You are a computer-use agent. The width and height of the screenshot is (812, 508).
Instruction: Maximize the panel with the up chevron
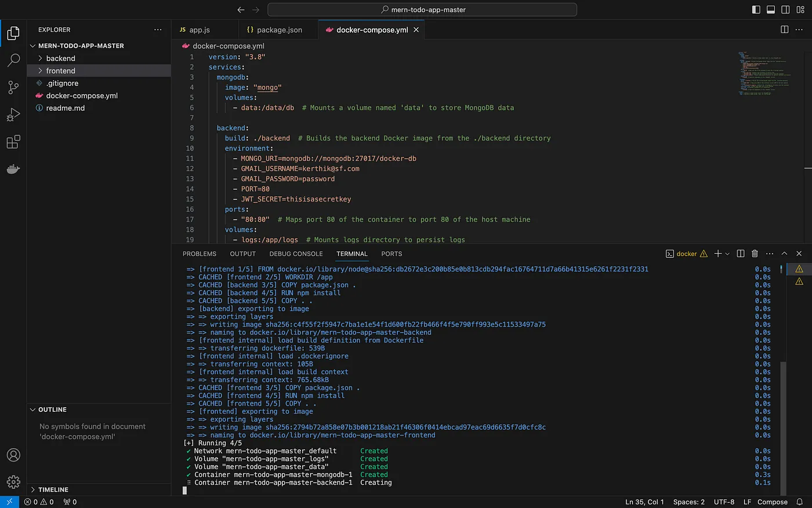[x=784, y=254]
